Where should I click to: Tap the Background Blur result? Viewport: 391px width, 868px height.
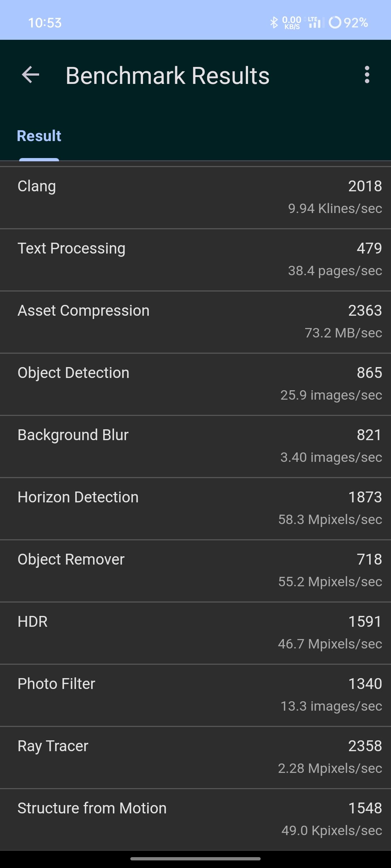coord(195,446)
